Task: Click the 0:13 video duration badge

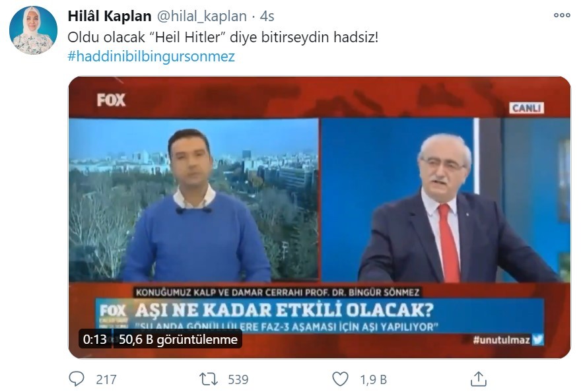Action: click(x=95, y=339)
